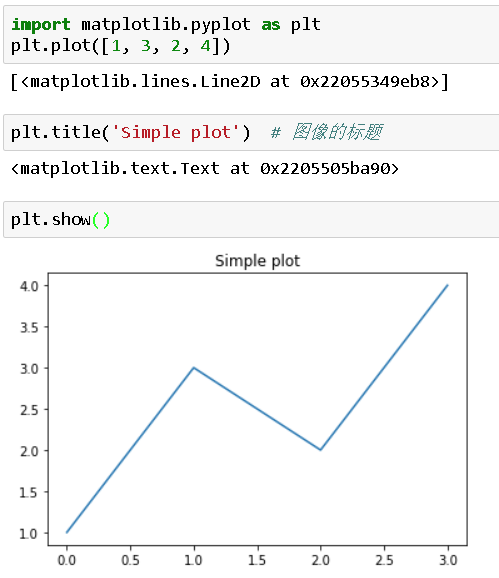
Task: Click the 2.5 y-axis tick label
Action: coord(29,410)
